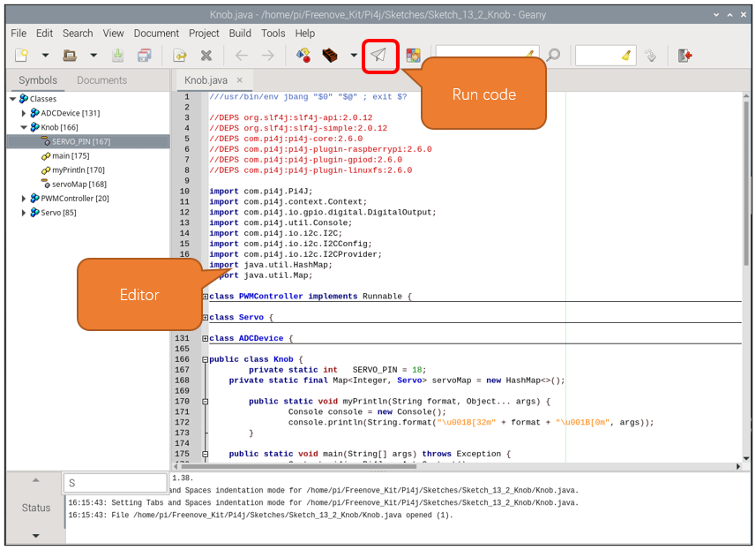This screenshot has height=550, width=756.
Task: Collapse the Knob [166] class node
Action: pos(24,127)
